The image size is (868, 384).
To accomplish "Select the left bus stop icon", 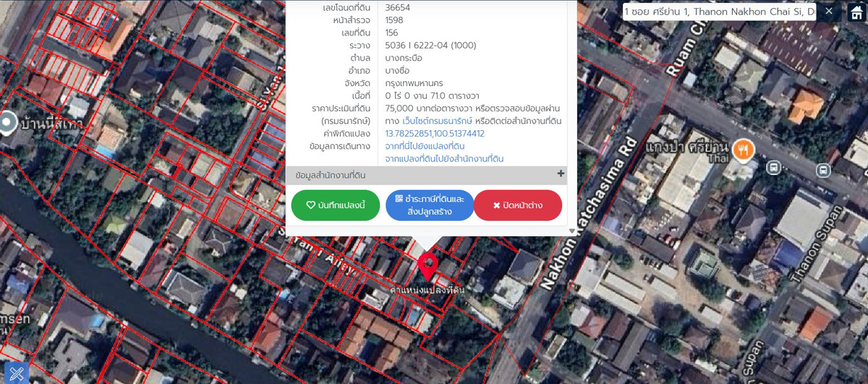I will tap(773, 168).
